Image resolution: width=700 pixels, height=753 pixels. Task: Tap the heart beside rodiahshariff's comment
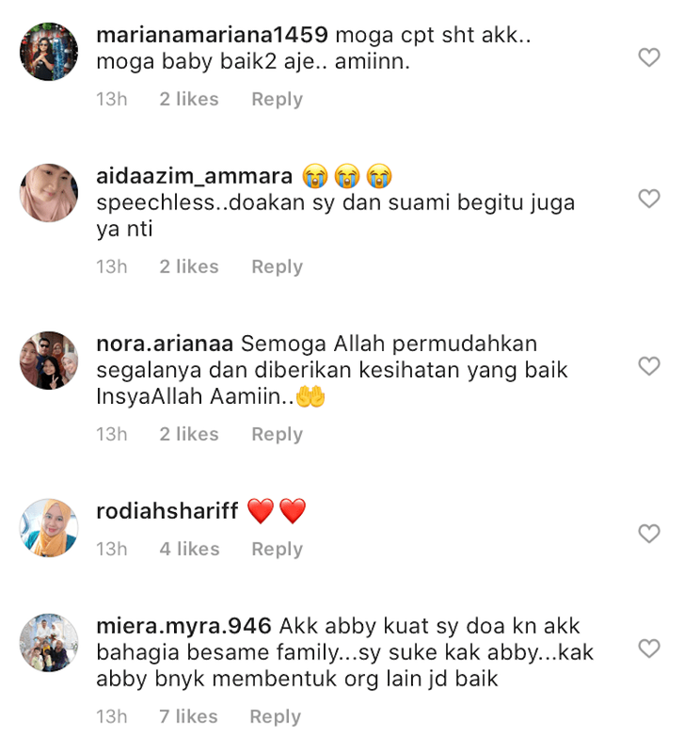click(648, 534)
